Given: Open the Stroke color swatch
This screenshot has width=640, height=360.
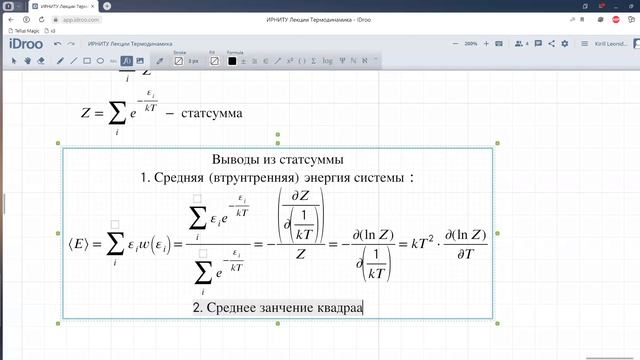Looking at the screenshot, I should click(178, 61).
